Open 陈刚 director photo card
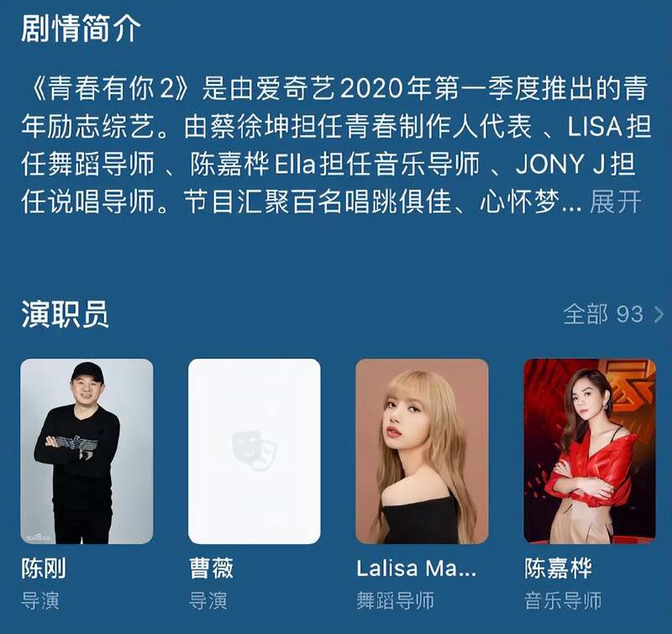The width and height of the screenshot is (672, 634). [87, 451]
